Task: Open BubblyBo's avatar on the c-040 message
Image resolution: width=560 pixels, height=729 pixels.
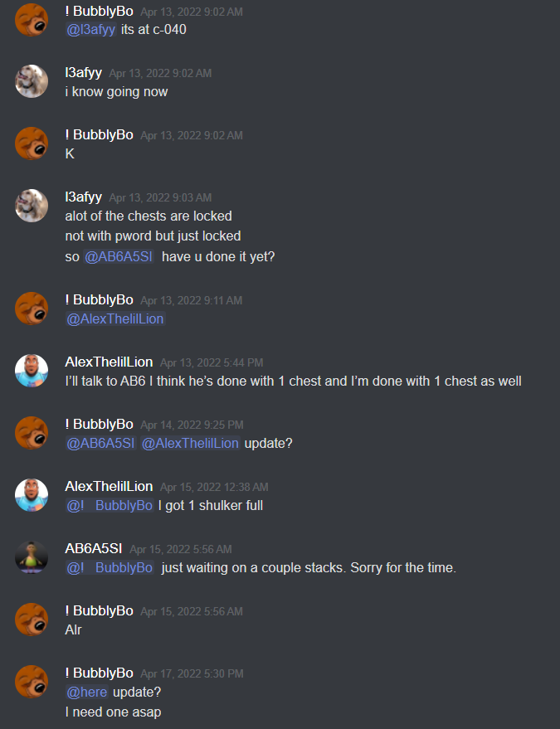Action: click(32, 20)
